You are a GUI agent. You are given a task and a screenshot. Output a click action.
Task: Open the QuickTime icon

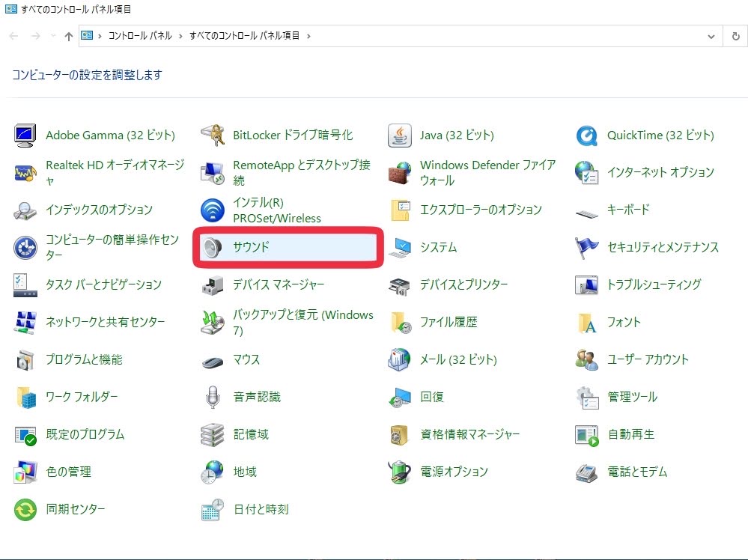(586, 136)
